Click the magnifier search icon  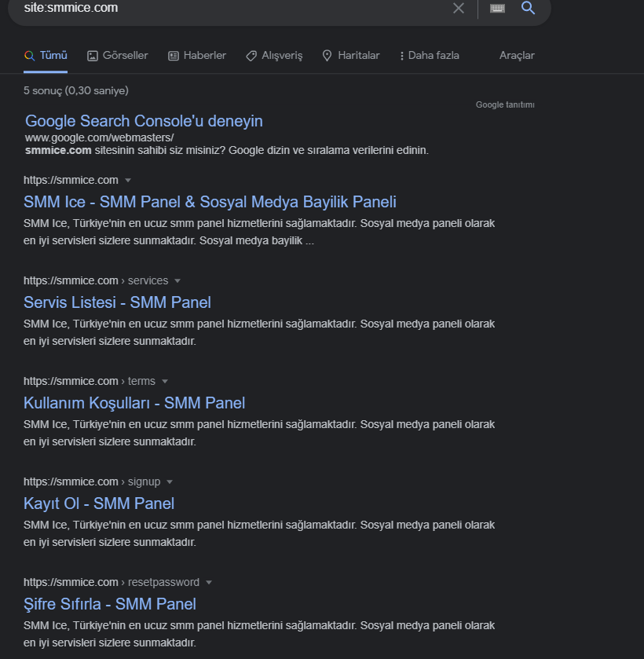point(528,8)
